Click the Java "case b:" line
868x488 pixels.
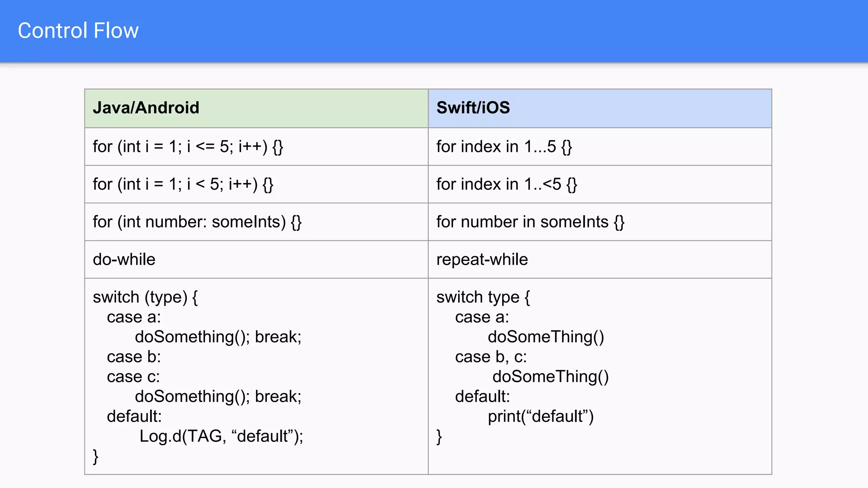pos(134,357)
